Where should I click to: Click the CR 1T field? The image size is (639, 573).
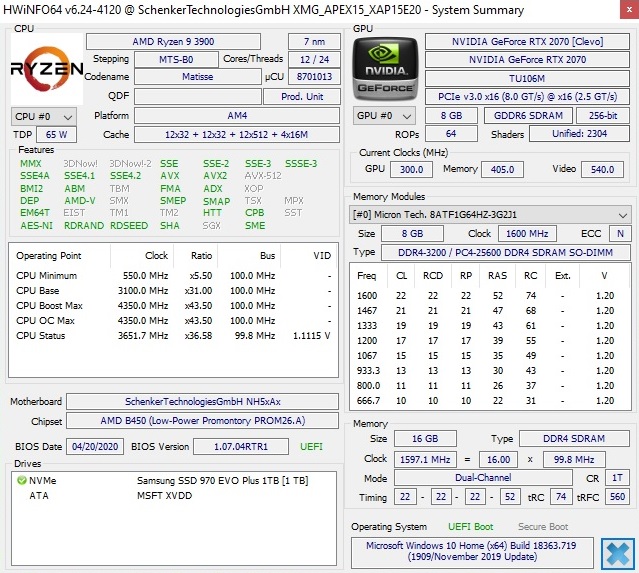[x=617, y=478]
